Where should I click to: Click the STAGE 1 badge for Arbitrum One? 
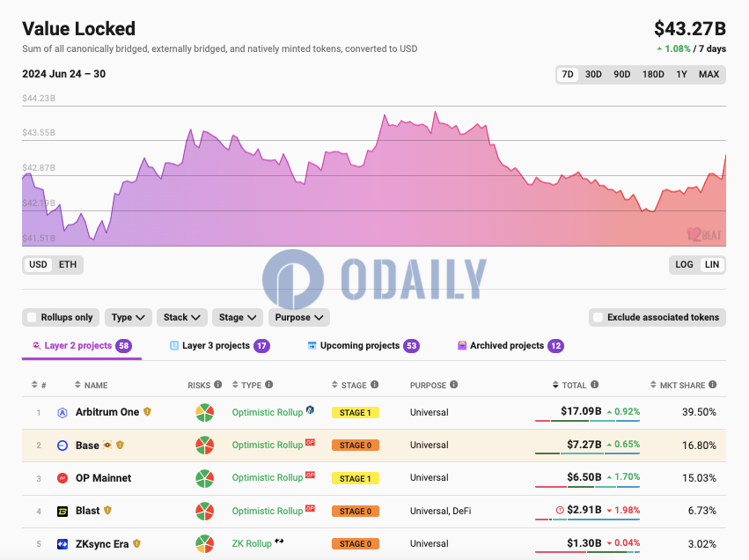tap(356, 413)
